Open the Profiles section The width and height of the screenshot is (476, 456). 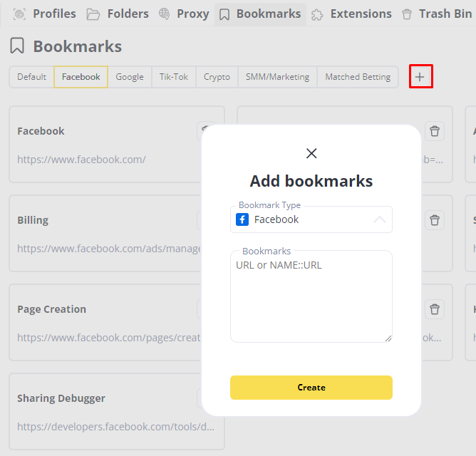(x=45, y=14)
